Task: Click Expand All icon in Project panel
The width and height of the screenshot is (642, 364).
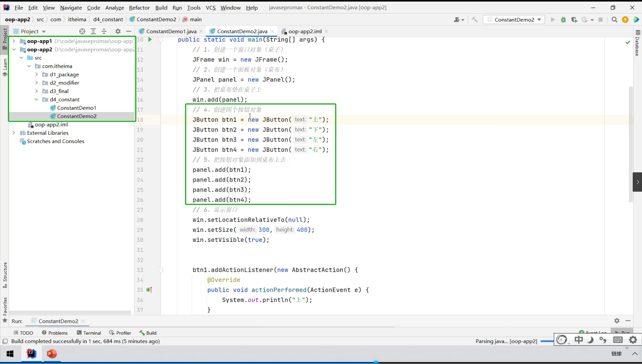Action: click(x=93, y=31)
